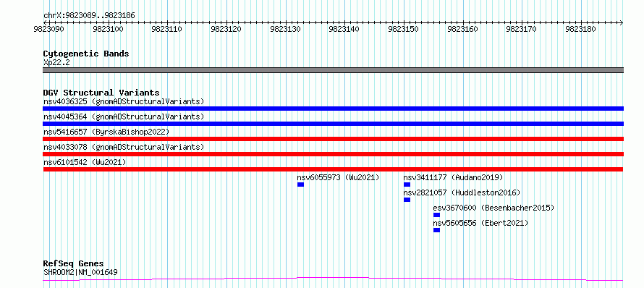Image resolution: width=644 pixels, height=288 pixels.
Task: Click the red nsv6101542 variant bar
Action: [333, 169]
